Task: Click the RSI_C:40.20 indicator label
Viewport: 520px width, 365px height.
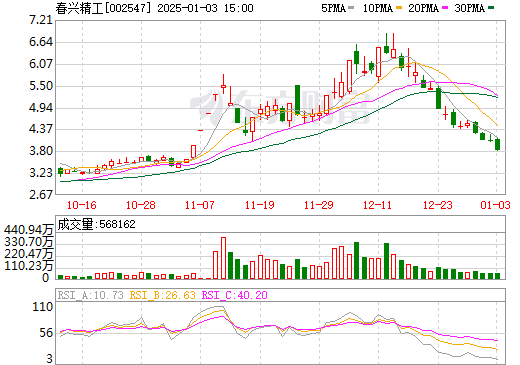Action: pos(235,295)
